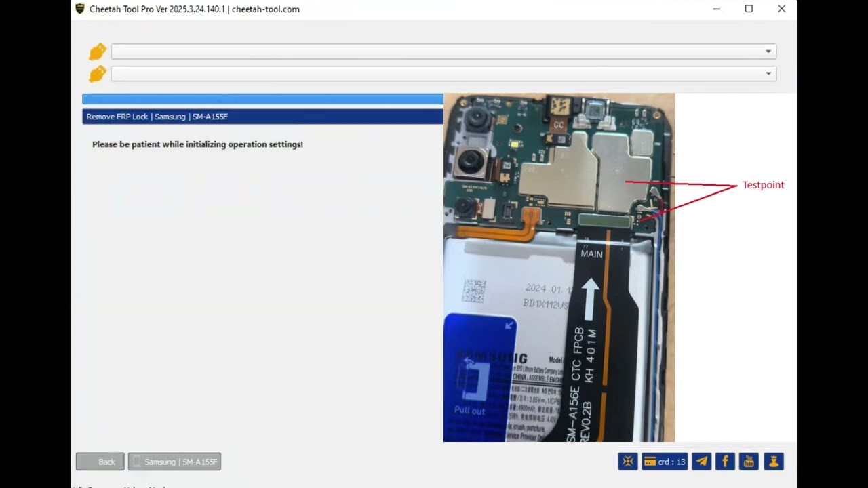Click the second orange USB plug icon

[98, 74]
